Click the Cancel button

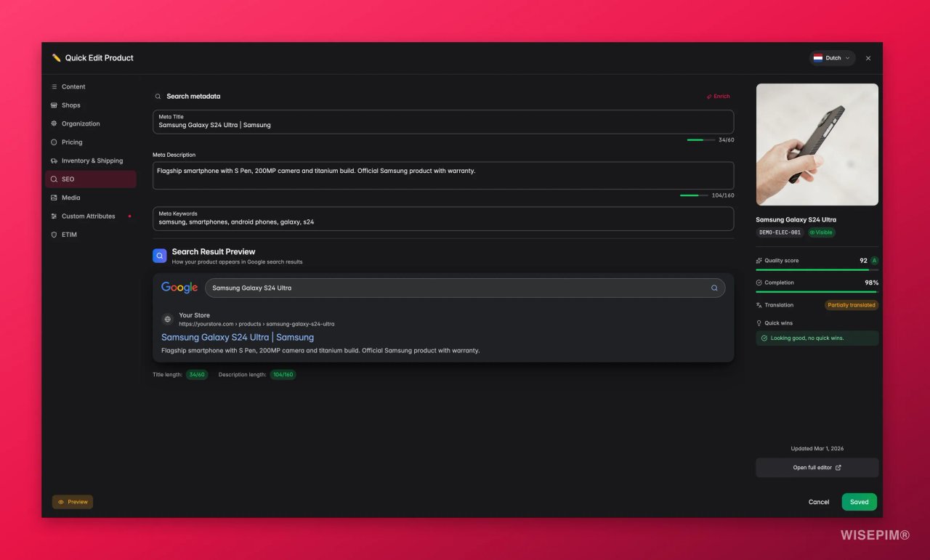click(819, 502)
